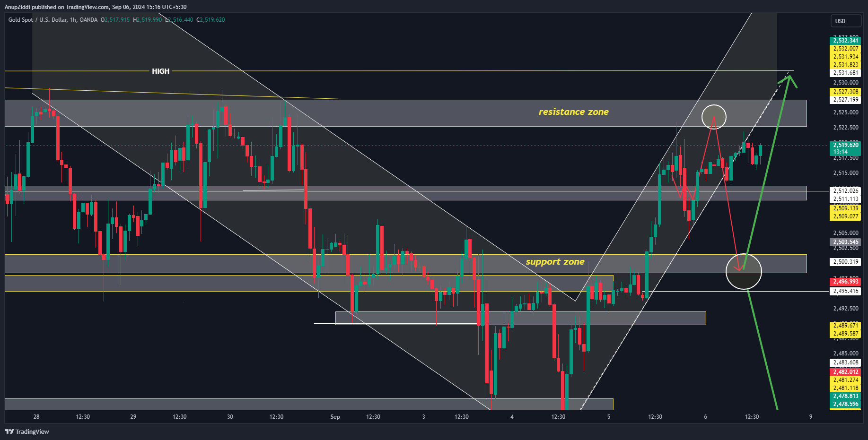The height and width of the screenshot is (440, 868).
Task: Click the red 2,496.993 price label
Action: [x=845, y=282]
